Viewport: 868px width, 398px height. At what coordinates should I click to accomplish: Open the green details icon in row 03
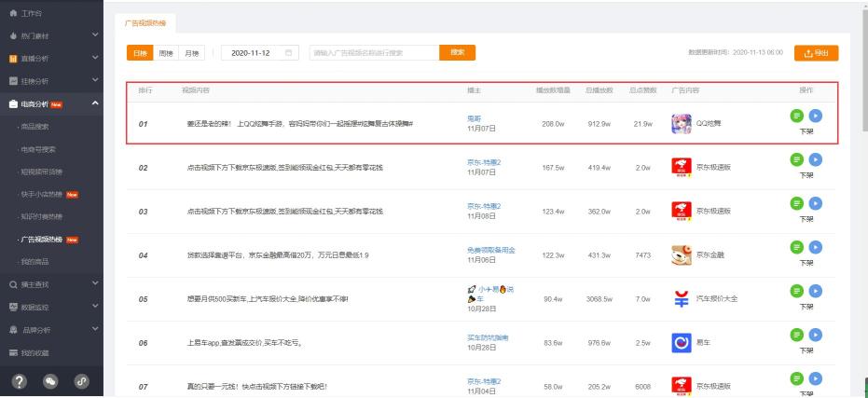(x=796, y=203)
